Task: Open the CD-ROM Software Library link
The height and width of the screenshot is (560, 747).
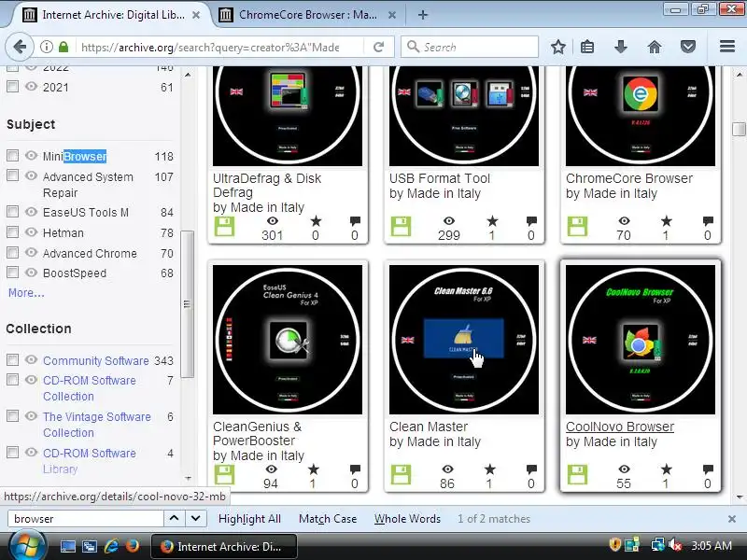Action: pyautogui.click(x=89, y=461)
